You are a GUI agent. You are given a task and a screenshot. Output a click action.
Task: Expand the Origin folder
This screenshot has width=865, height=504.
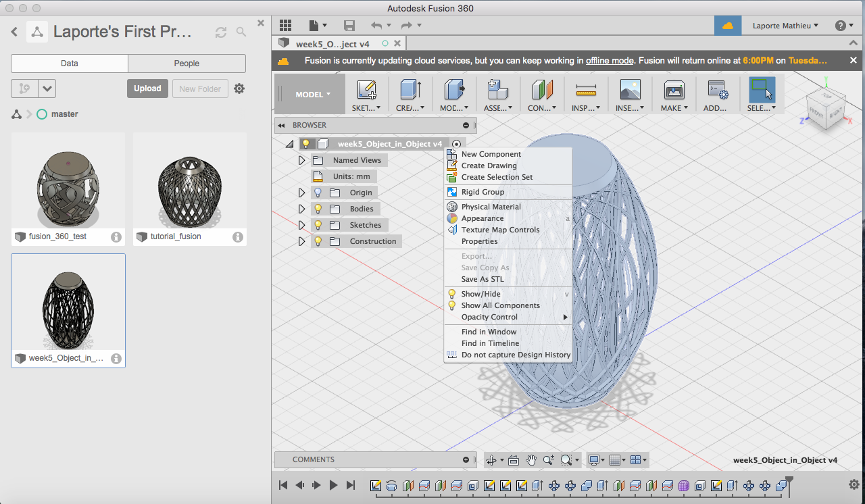[x=302, y=193]
